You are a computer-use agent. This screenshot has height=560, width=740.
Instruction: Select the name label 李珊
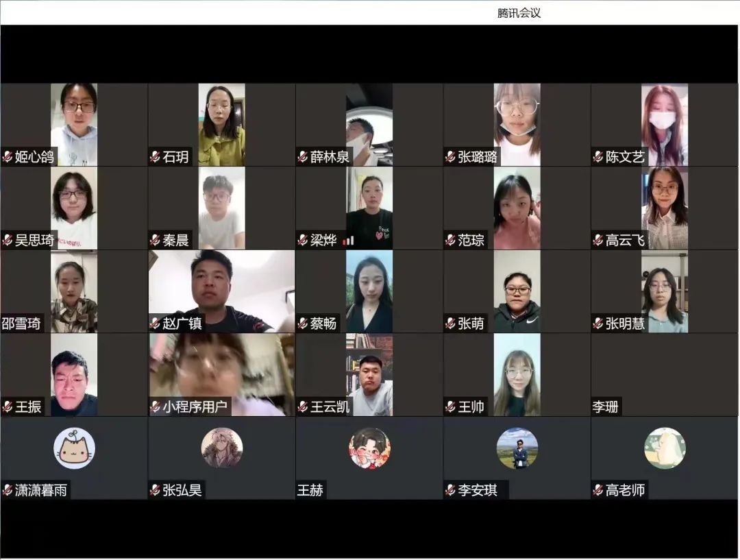coord(606,406)
